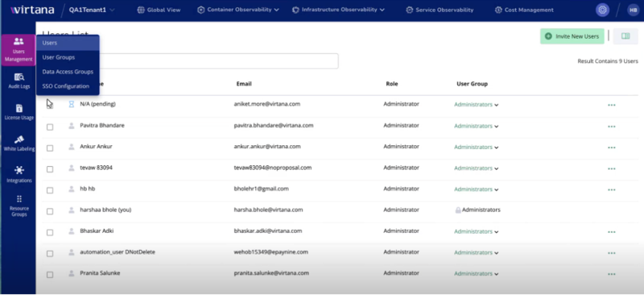644x295 pixels.
Task: Choose Users in the flyout menu
Action: [68, 43]
